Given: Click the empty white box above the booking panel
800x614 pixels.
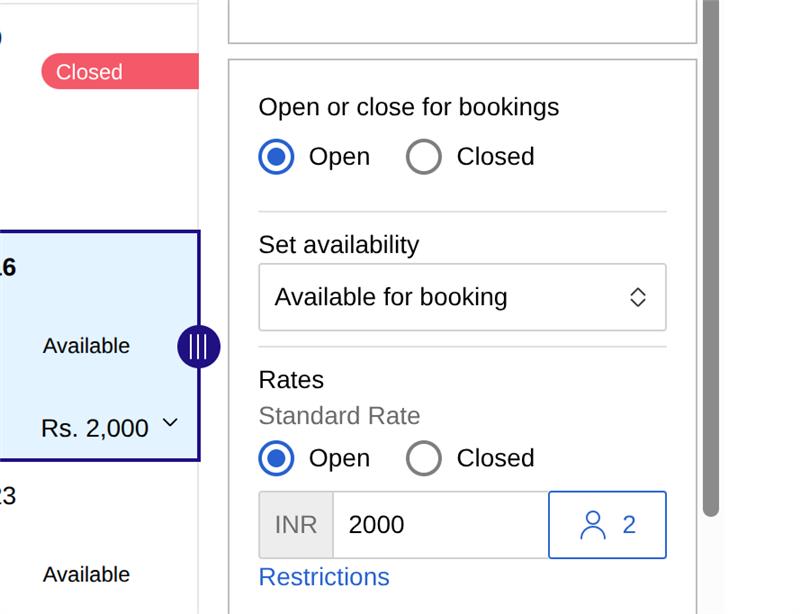Looking at the screenshot, I should pos(462,20).
